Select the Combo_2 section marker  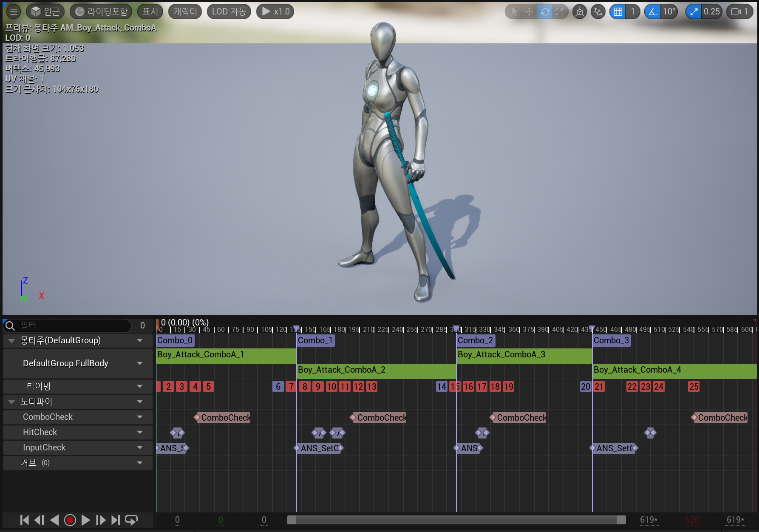[x=475, y=340]
